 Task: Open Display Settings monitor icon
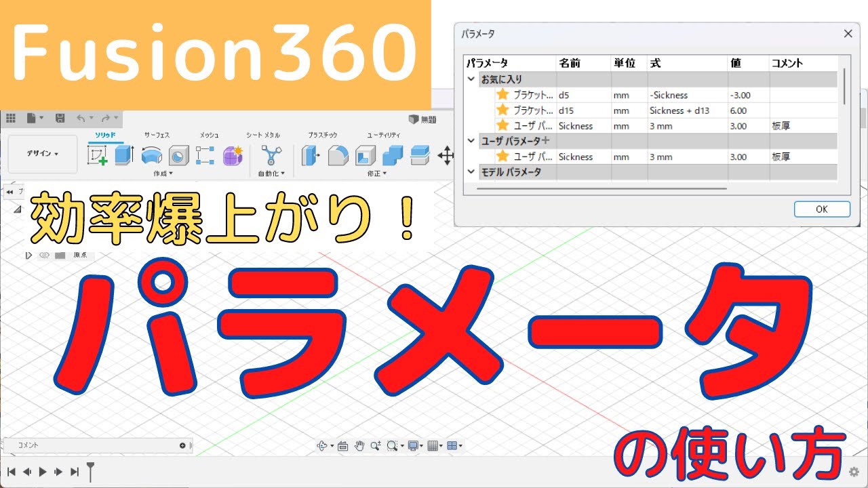pyautogui.click(x=412, y=445)
